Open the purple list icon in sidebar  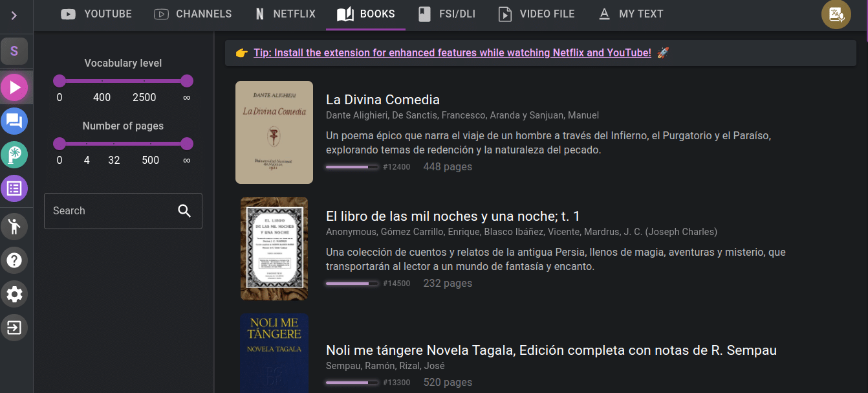point(14,188)
